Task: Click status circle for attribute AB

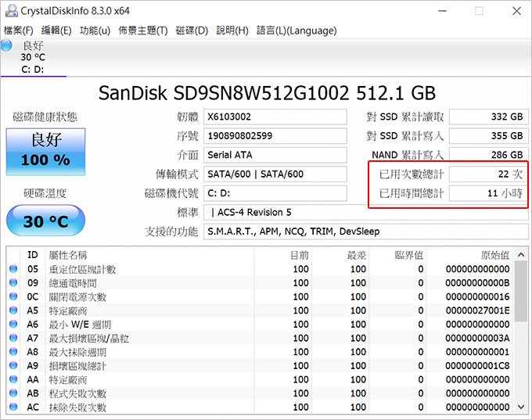Action: pos(13,393)
